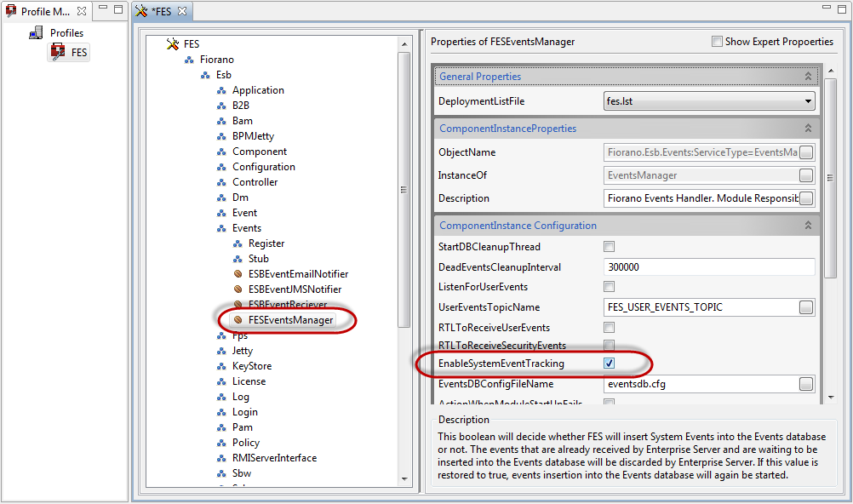Click the Dm node icon

221,198
